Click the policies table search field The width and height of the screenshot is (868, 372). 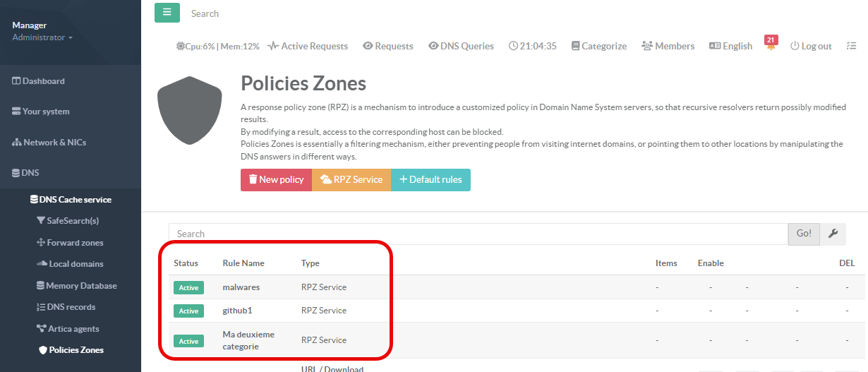pos(478,234)
